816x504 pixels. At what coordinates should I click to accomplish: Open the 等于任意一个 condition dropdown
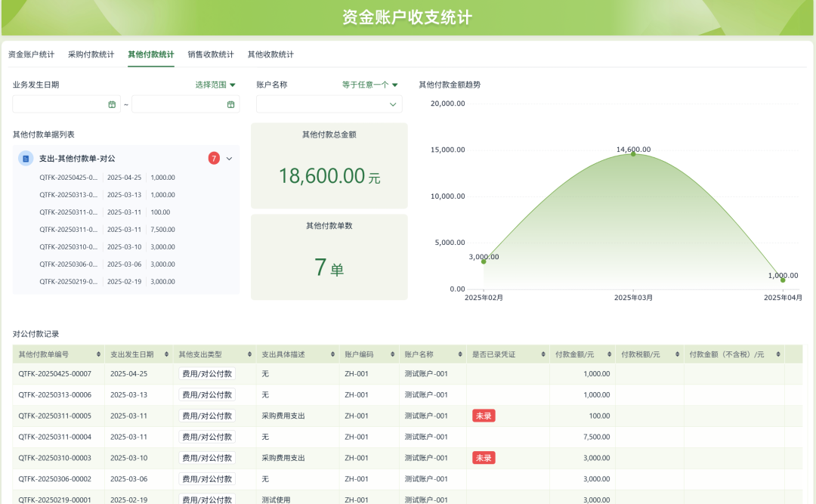click(369, 85)
